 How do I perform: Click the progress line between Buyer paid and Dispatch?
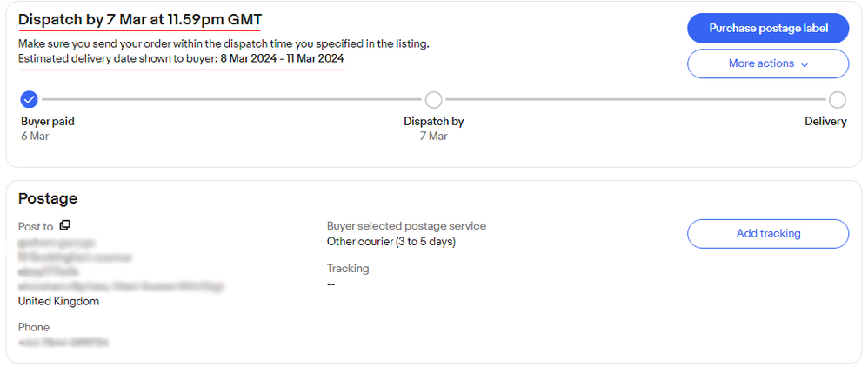click(x=231, y=100)
